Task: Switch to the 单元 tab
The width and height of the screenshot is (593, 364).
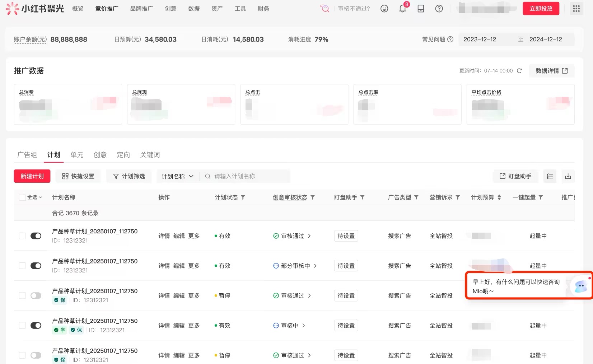Action: [x=77, y=155]
